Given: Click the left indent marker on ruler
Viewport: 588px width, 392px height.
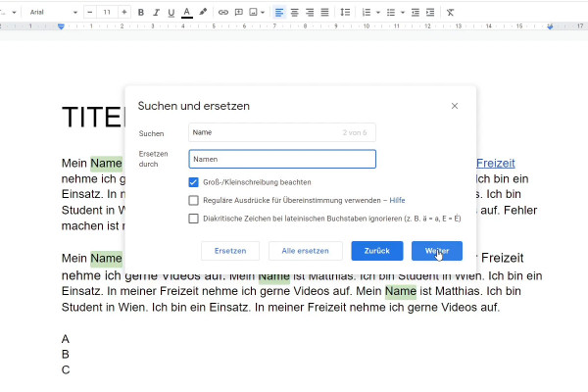Looking at the screenshot, I should 61,26.
